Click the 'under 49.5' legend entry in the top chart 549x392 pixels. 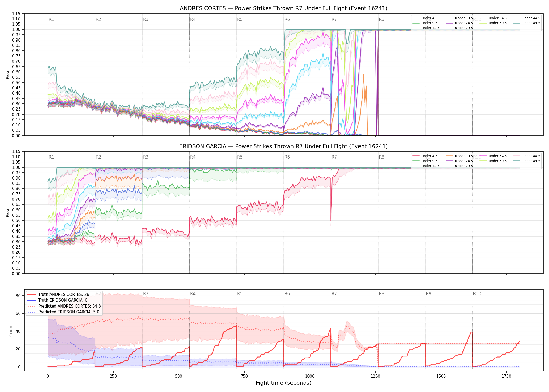pyautogui.click(x=527, y=23)
